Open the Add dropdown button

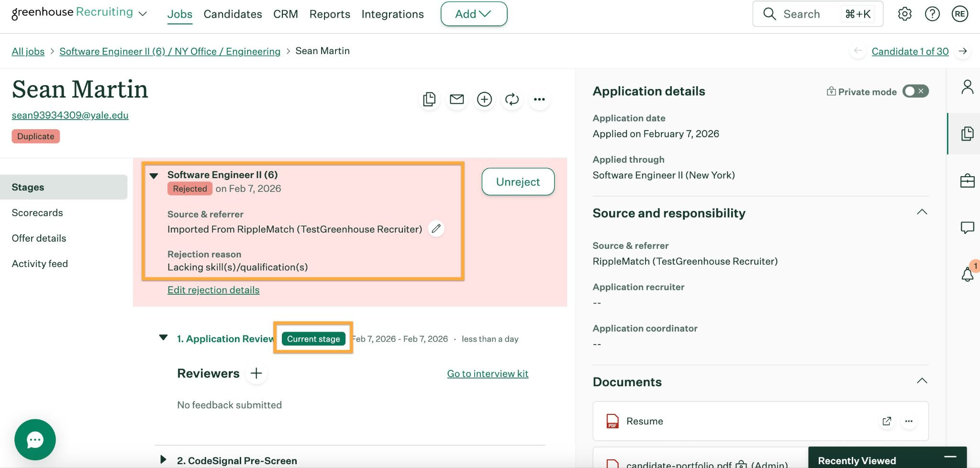tap(474, 14)
